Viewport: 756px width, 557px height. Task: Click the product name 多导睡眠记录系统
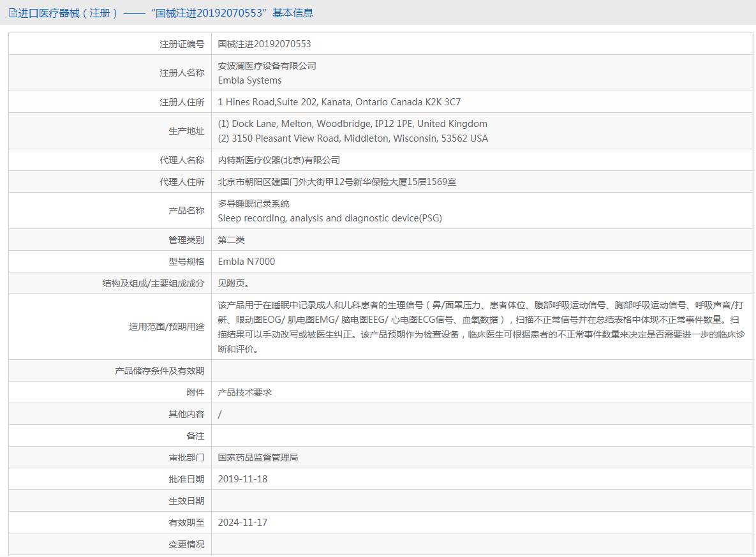coord(253,204)
